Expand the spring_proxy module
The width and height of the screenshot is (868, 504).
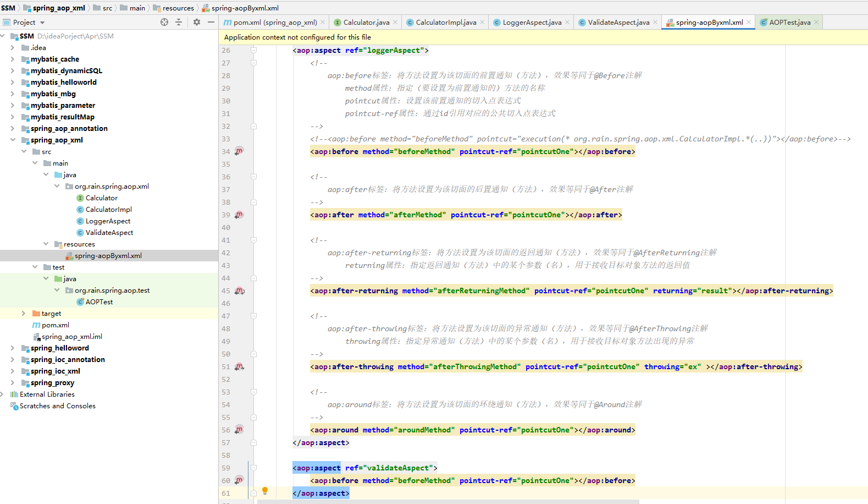click(13, 383)
